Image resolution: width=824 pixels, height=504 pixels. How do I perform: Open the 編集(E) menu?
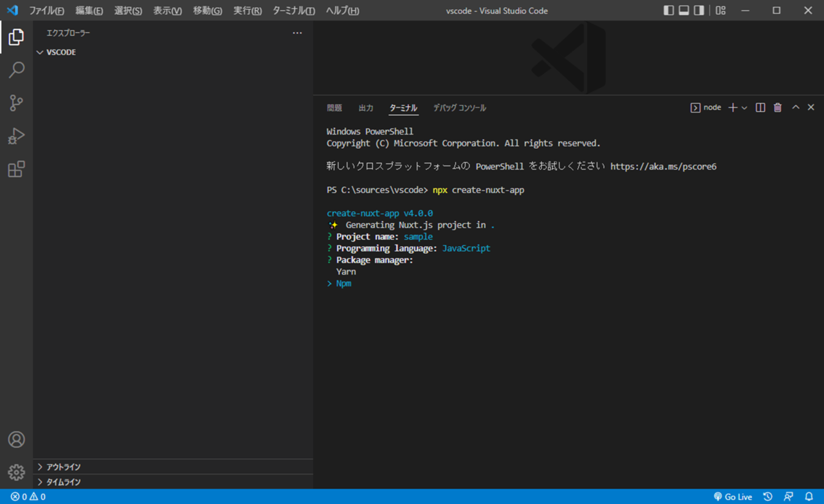[89, 11]
